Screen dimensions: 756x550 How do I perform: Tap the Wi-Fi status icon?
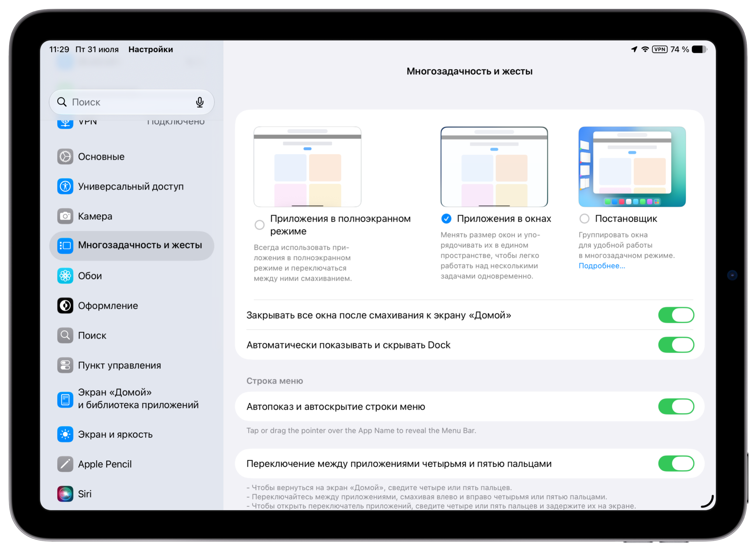coord(645,49)
